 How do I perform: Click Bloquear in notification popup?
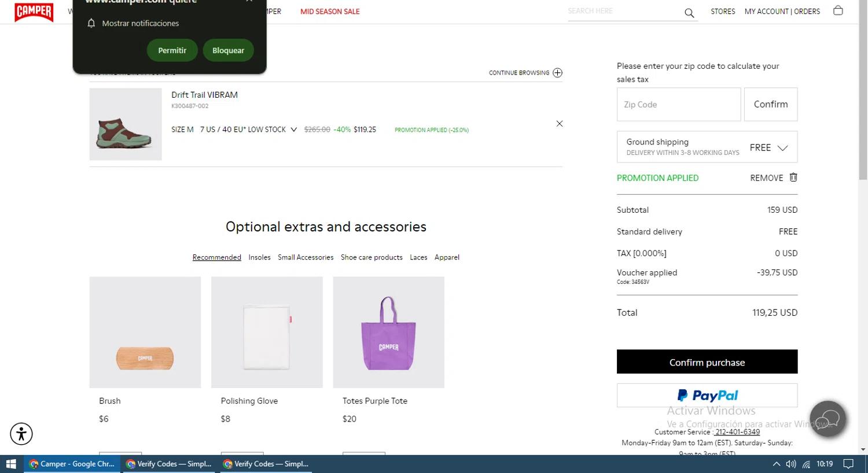[x=228, y=50]
